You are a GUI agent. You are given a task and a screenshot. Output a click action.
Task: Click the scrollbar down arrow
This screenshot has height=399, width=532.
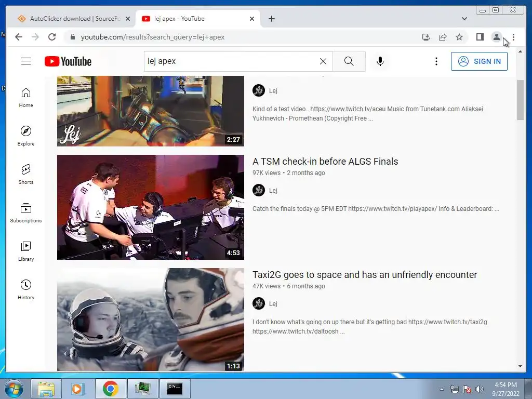(x=520, y=366)
